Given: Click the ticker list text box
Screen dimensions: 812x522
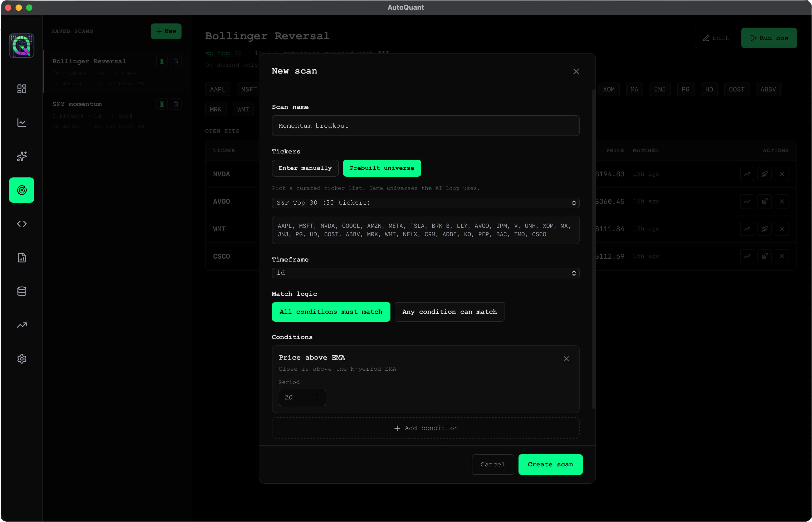Looking at the screenshot, I should click(x=425, y=230).
